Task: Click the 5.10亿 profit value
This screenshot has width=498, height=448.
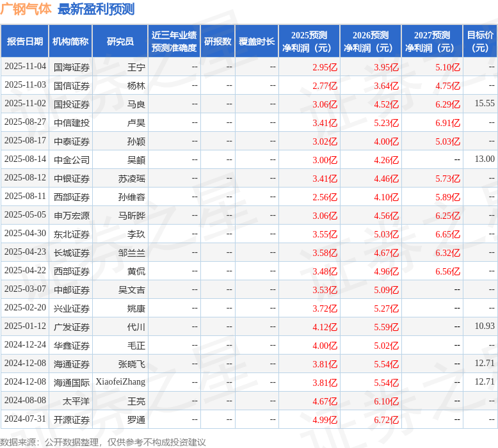Action: tap(448, 67)
